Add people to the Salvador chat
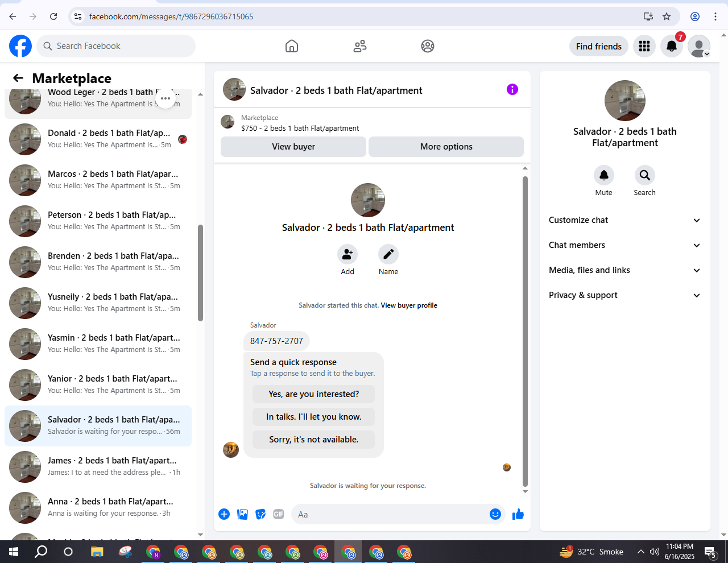728x563 pixels. tap(348, 254)
